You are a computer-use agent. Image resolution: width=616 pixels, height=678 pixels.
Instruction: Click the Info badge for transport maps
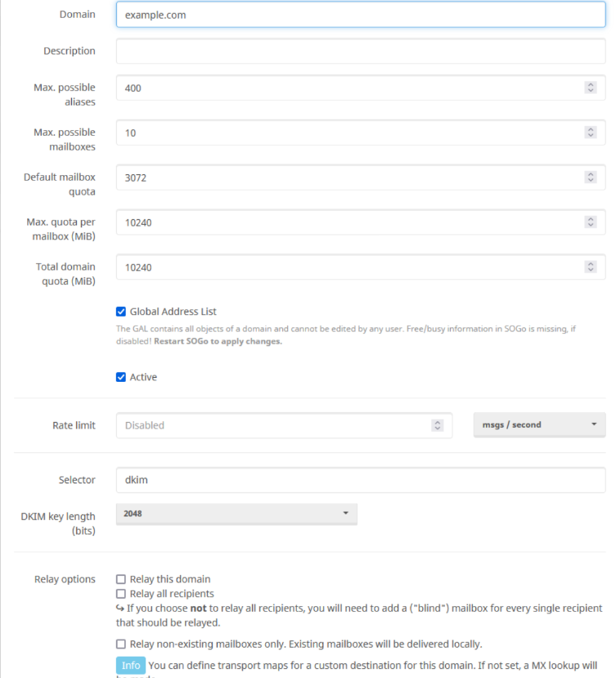131,665
